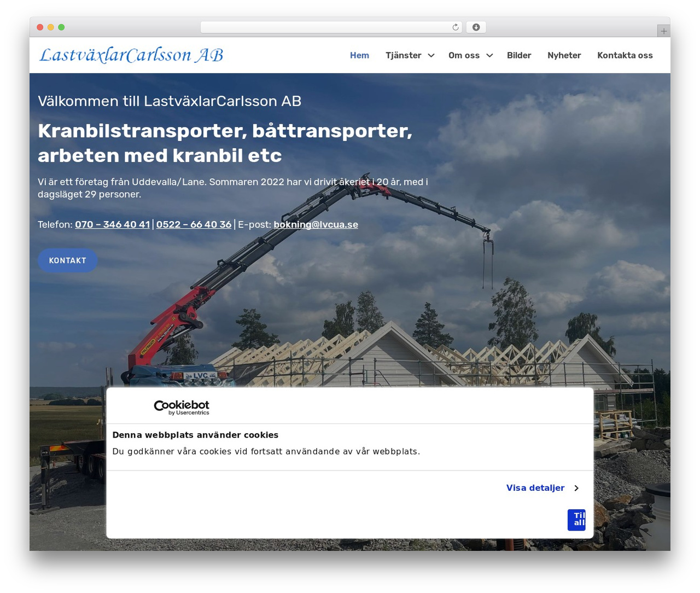Image resolution: width=700 pixels, height=593 pixels.
Task: Expand the Om oss submenu chevron
Action: click(x=489, y=55)
